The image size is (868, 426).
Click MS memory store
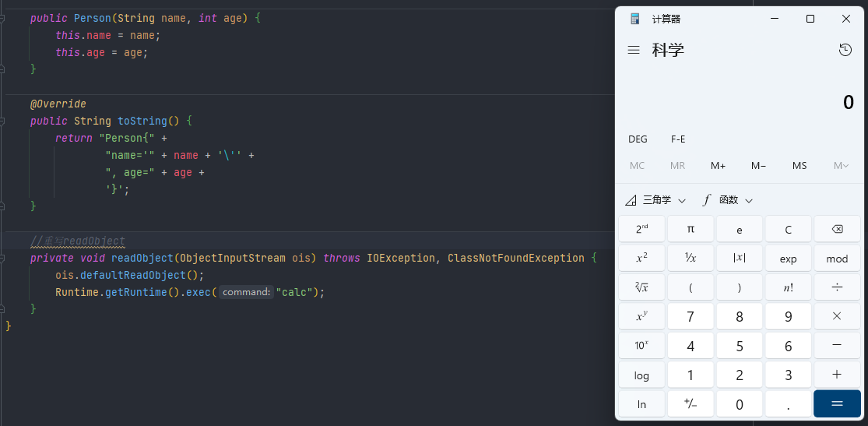coord(799,166)
